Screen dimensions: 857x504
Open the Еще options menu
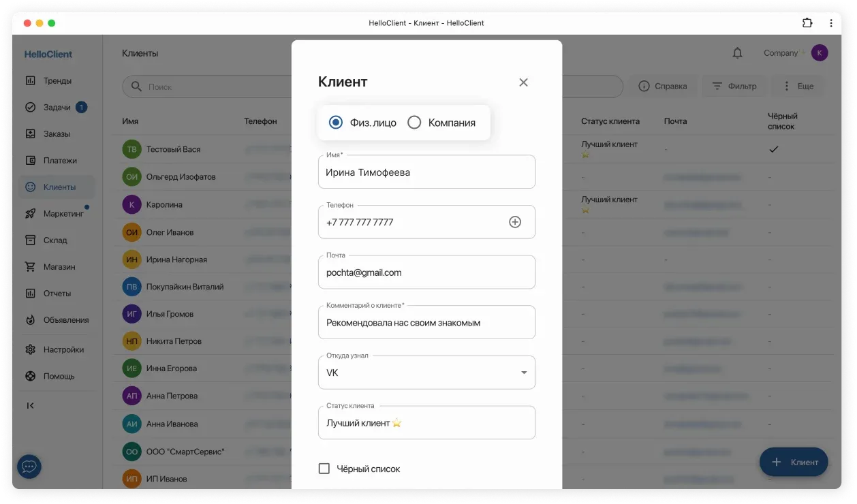coord(796,86)
